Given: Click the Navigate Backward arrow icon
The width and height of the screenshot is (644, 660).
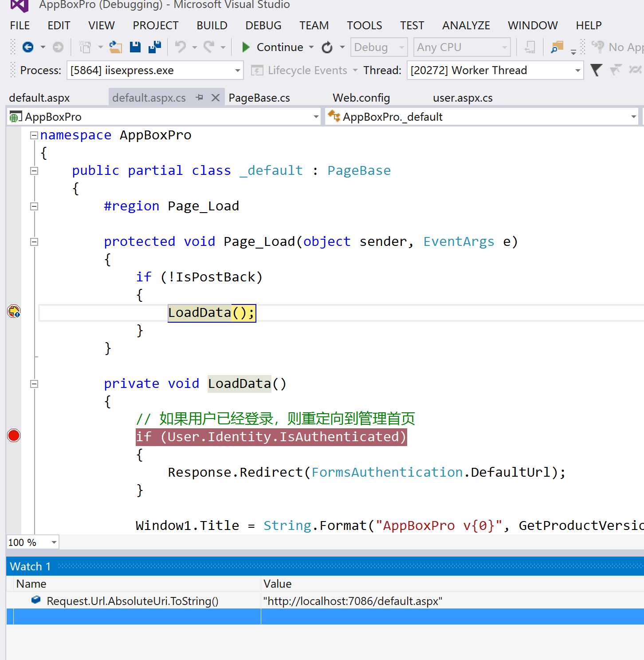Looking at the screenshot, I should 28,47.
